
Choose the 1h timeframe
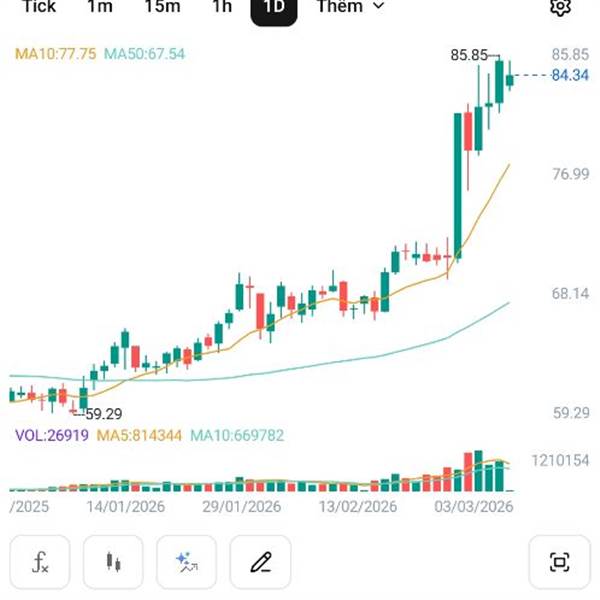point(221,7)
